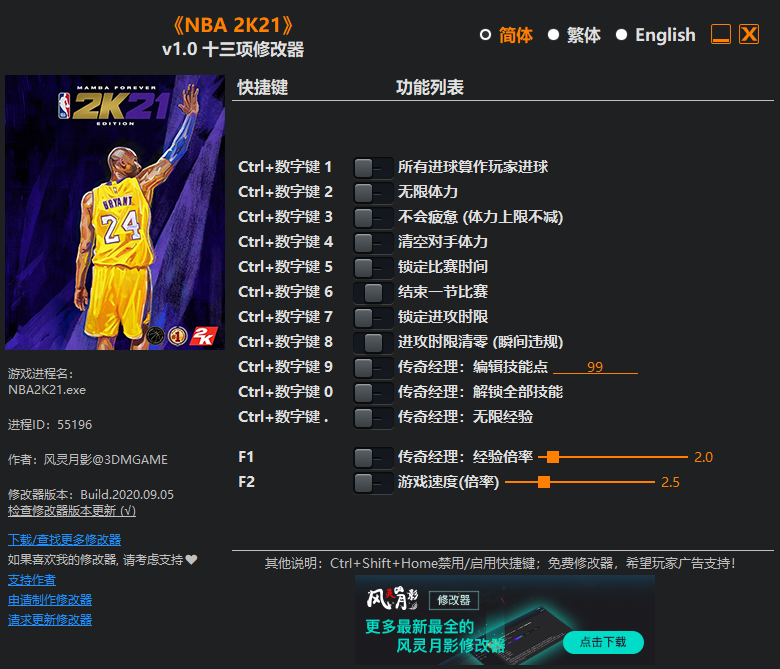Image resolution: width=780 pixels, height=669 pixels.
Task: Click the NBA2K21.exe process name
Action: tap(47, 390)
